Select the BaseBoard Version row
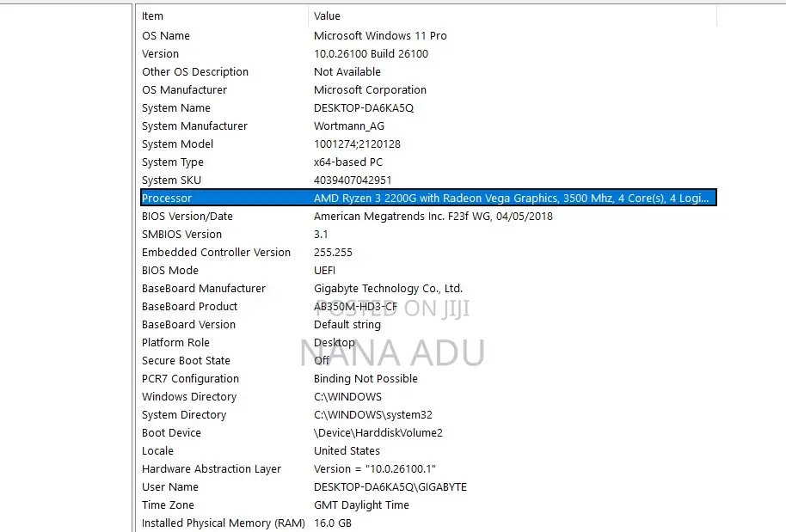This screenshot has width=786, height=532. (428, 325)
